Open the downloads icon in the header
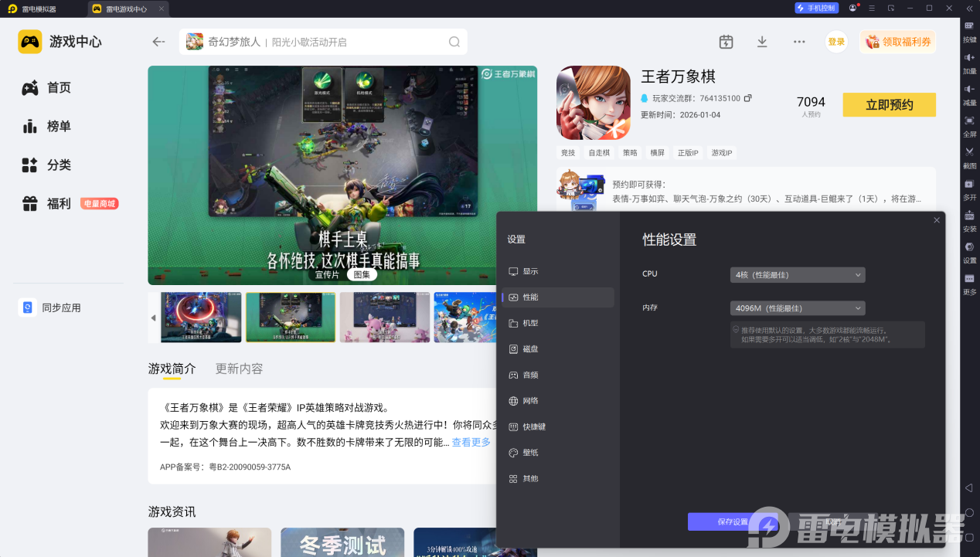Screen dimensions: 980x557 point(762,42)
